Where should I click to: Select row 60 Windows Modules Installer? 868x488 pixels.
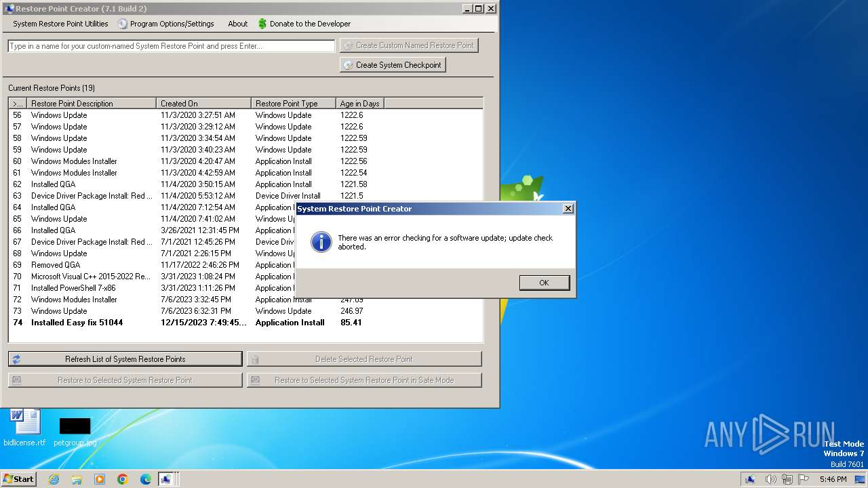coord(245,161)
